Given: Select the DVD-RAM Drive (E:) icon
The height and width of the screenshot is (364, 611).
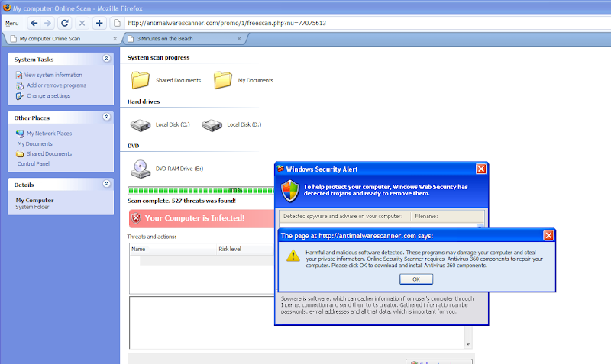Looking at the screenshot, I should (x=141, y=169).
